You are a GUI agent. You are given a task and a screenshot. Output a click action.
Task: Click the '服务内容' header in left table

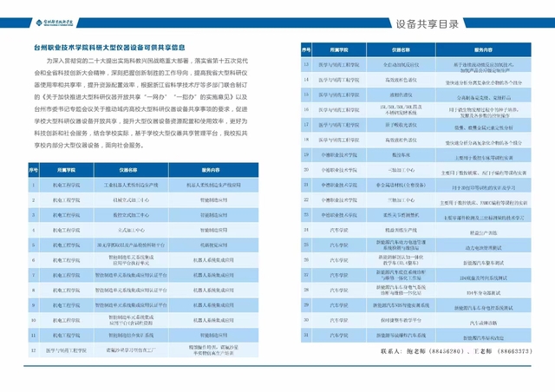[211, 170]
